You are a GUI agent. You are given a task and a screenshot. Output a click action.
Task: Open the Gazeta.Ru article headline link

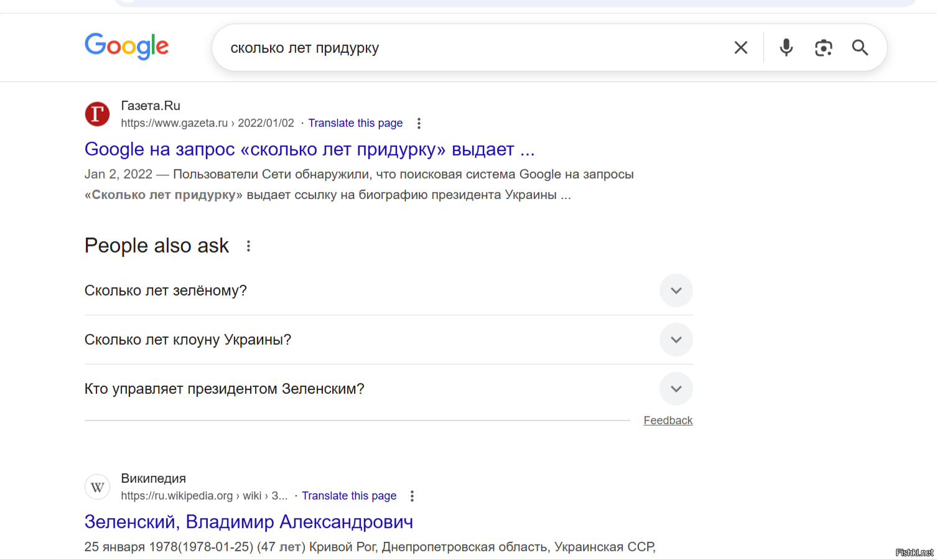pos(309,149)
